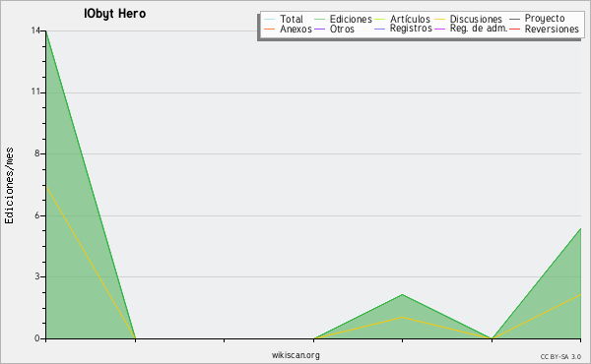
Task: Click the y-axis value 0
Action: pos(37,338)
